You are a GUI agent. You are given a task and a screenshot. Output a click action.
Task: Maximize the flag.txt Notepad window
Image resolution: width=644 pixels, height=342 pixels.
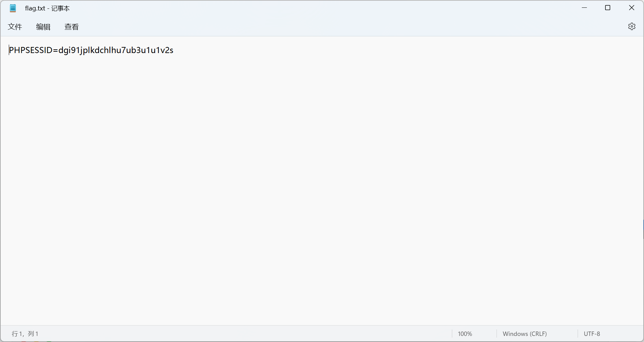(608, 8)
